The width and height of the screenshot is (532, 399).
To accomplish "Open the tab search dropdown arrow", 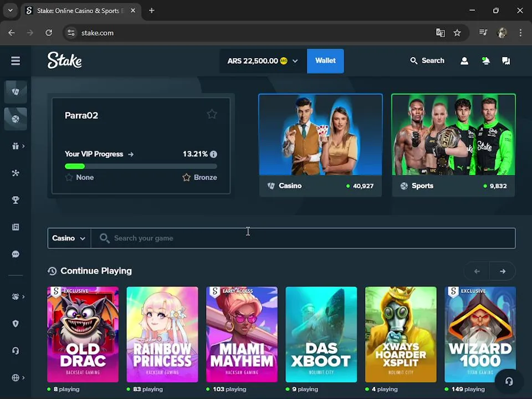I will [x=10, y=11].
